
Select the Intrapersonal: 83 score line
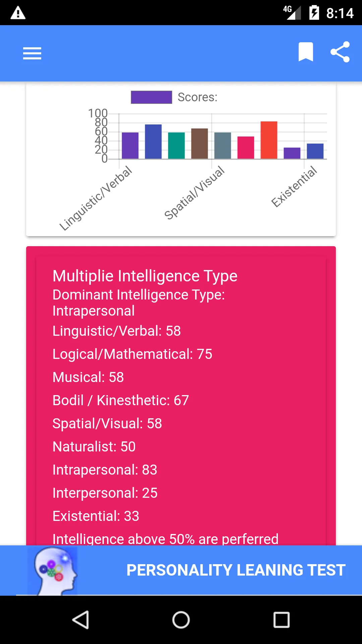click(x=105, y=470)
